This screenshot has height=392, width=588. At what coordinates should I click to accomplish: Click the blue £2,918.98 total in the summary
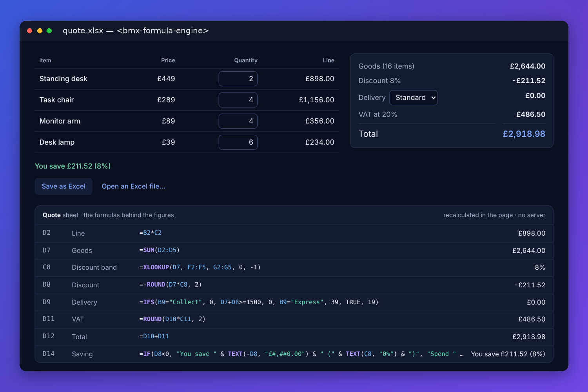coord(524,134)
